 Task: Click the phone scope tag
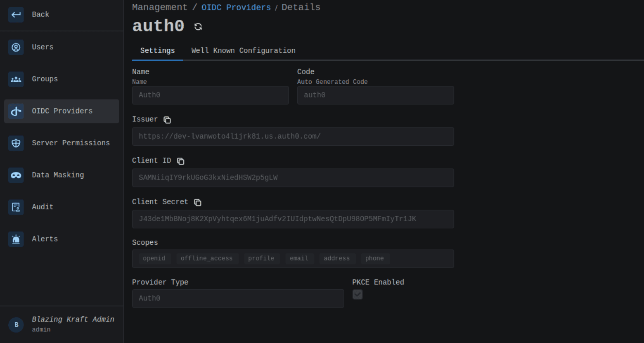374,259
